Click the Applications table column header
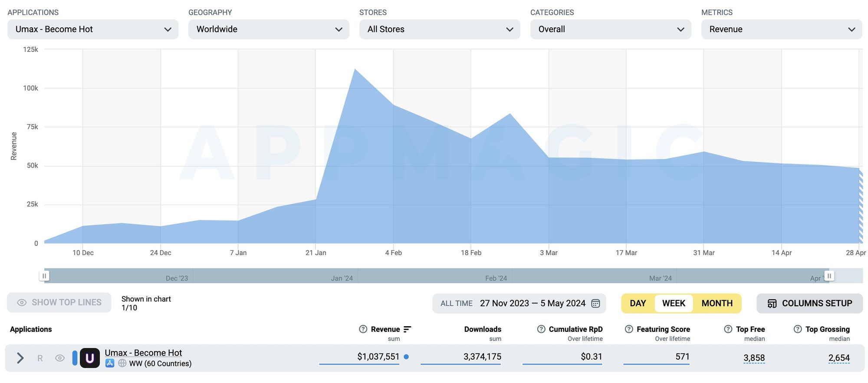Viewport: 868px width, 383px height. click(x=31, y=329)
